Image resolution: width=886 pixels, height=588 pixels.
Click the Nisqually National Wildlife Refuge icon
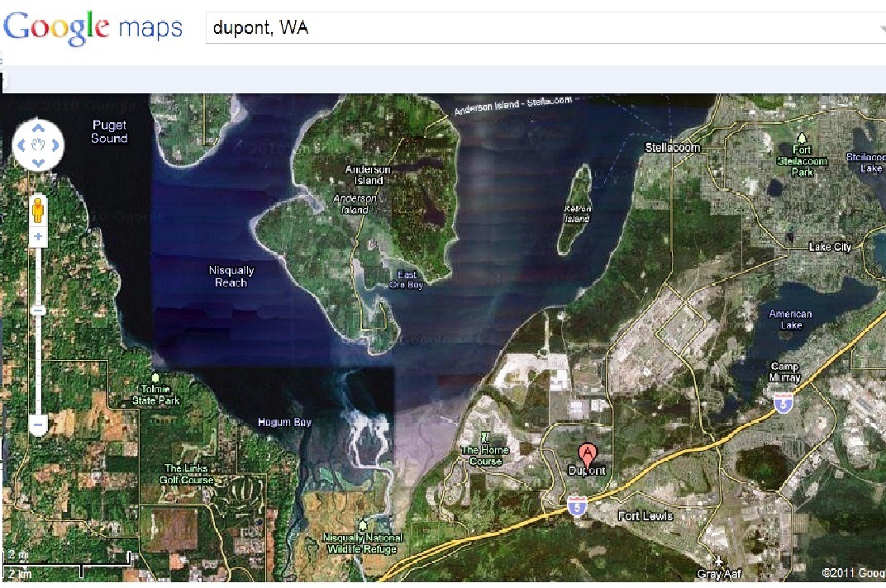pos(363,526)
